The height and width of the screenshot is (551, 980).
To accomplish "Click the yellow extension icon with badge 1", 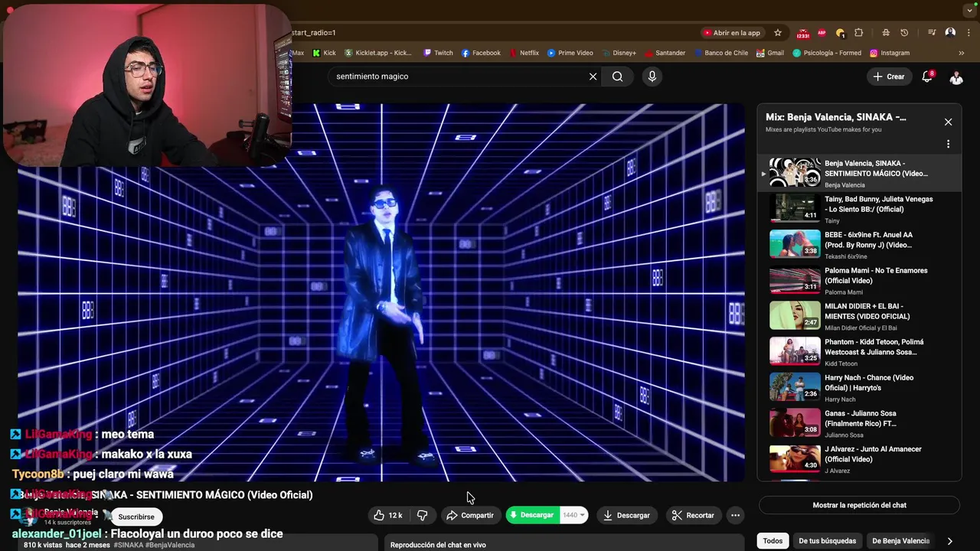I will tap(841, 33).
